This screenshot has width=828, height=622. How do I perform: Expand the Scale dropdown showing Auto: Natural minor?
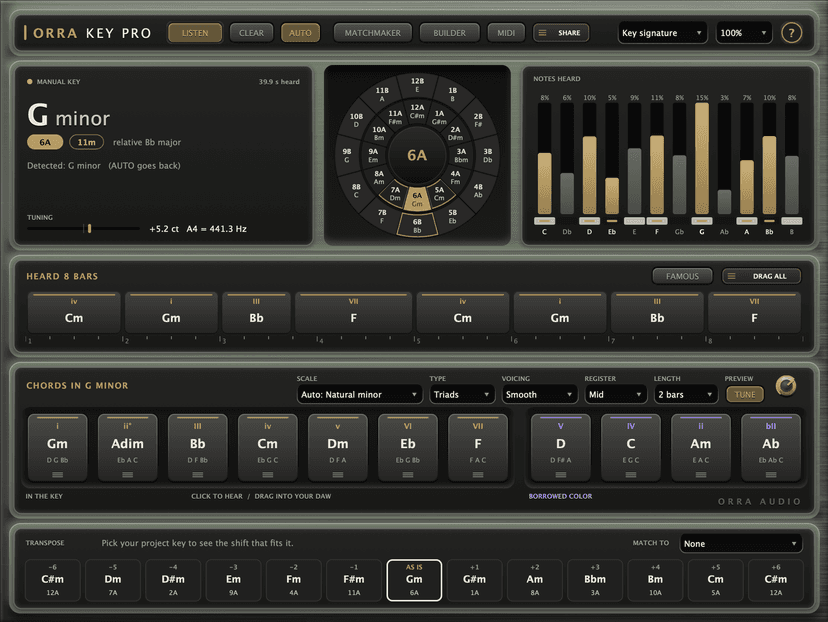359,394
